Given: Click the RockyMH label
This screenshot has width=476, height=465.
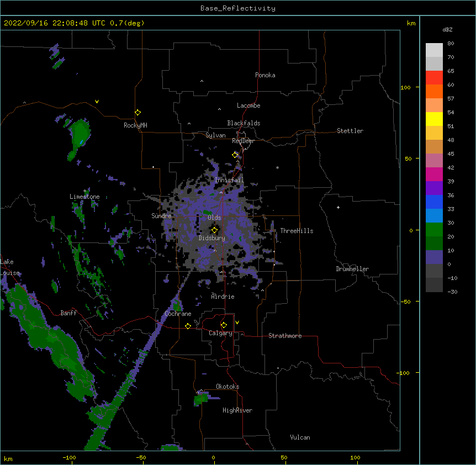Looking at the screenshot, I should (x=135, y=125).
